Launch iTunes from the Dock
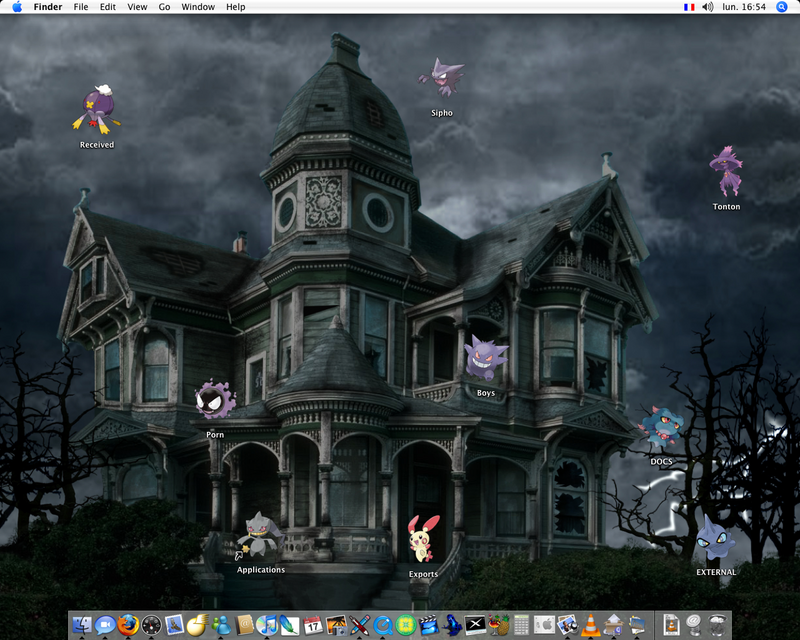The height and width of the screenshot is (640, 800). 266,625
